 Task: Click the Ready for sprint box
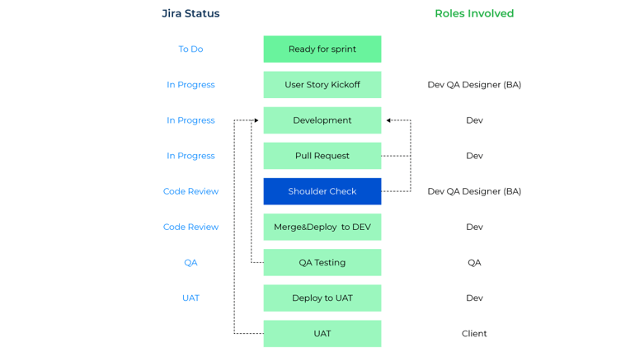[322, 49]
